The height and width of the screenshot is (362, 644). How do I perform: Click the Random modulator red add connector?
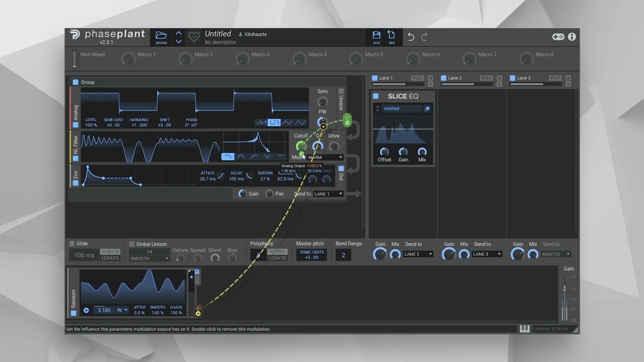point(198,308)
